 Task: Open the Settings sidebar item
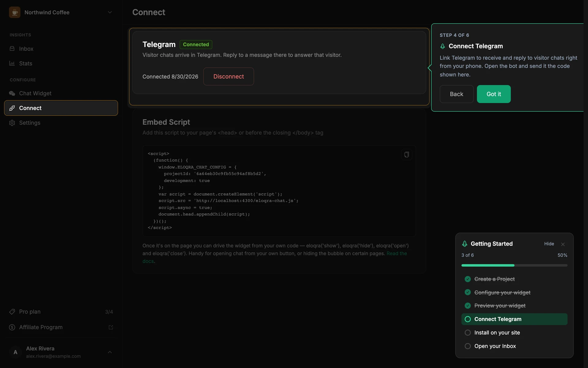[x=61, y=123]
